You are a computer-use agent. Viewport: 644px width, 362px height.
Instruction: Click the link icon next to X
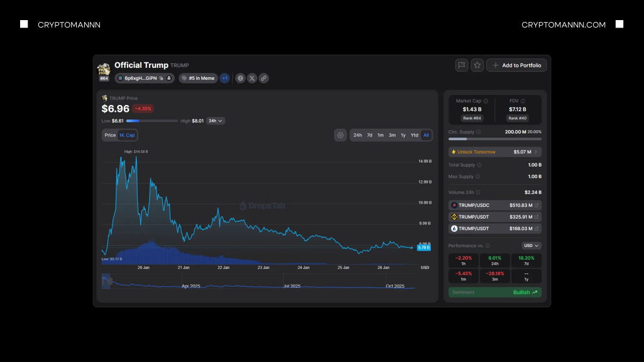click(x=262, y=78)
